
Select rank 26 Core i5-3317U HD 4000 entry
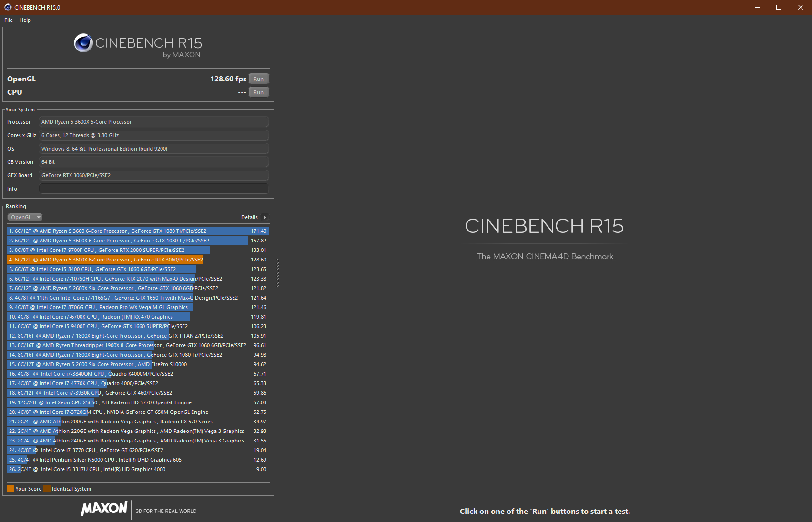pyautogui.click(x=138, y=469)
